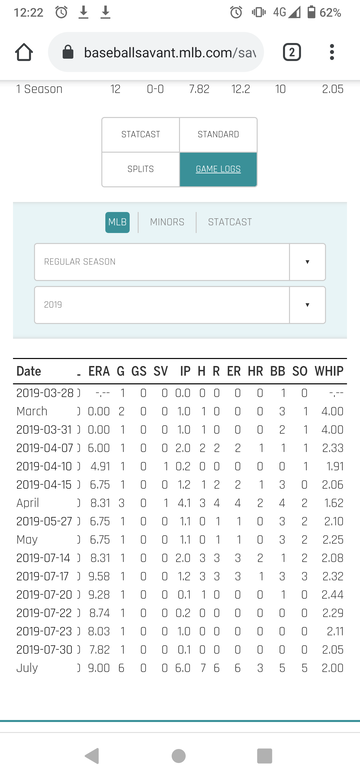The width and height of the screenshot is (360, 780).
Task: Open the REGULAR SEASON combo box
Action: point(180,262)
